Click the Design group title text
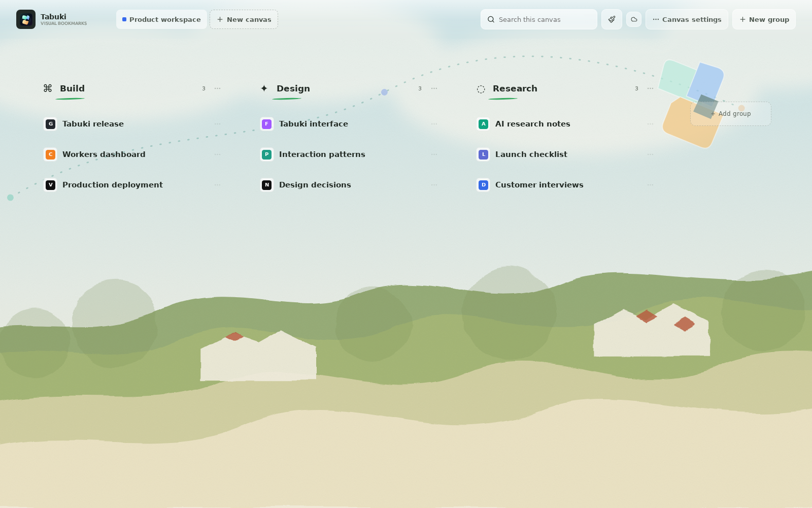The image size is (812, 508). pyautogui.click(x=293, y=88)
